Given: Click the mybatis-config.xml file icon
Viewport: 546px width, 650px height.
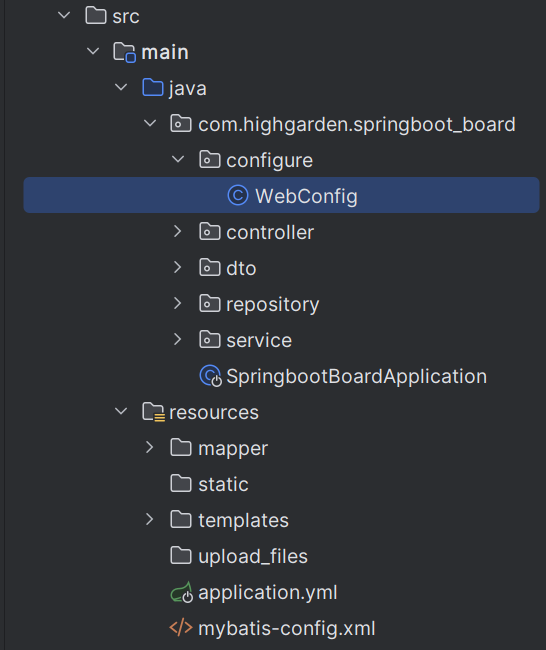Looking at the screenshot, I should click(181, 628).
